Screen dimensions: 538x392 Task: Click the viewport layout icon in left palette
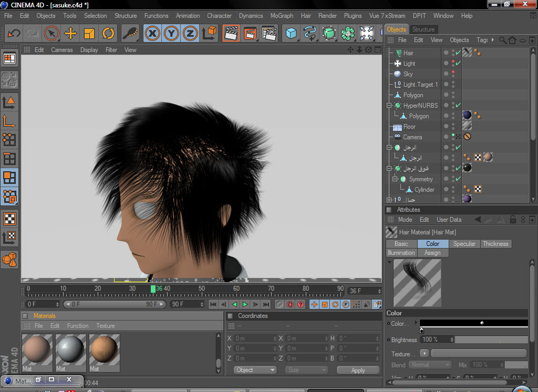pos(9,59)
